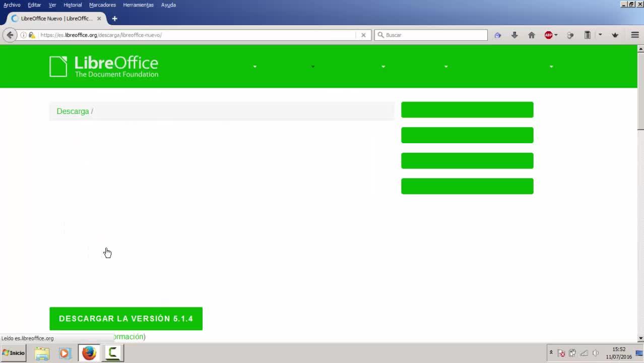Open the Herramientas menu

[x=138, y=5]
